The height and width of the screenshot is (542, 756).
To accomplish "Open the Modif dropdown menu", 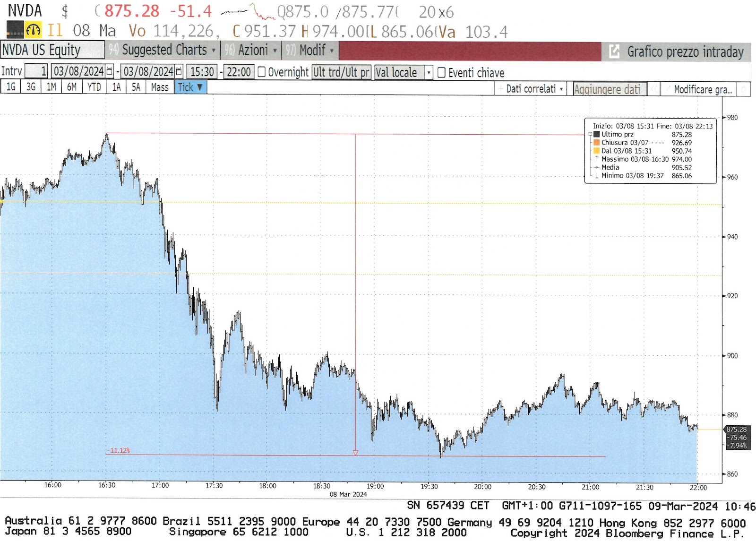I will pos(310,50).
